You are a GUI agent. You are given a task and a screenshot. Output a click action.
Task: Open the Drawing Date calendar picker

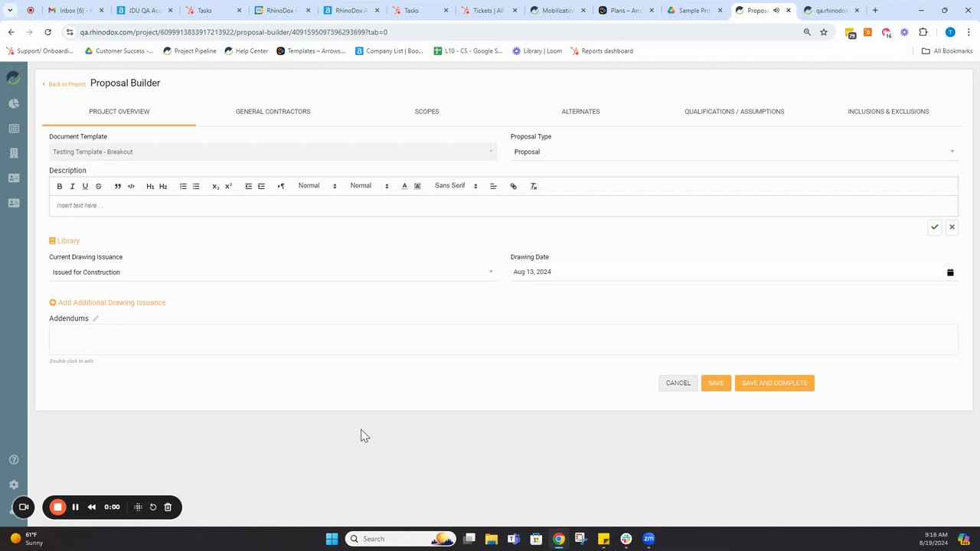[x=950, y=272]
